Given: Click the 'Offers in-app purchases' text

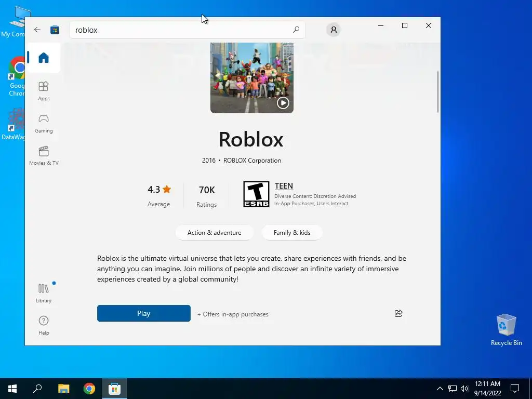Looking at the screenshot, I should 233,314.
